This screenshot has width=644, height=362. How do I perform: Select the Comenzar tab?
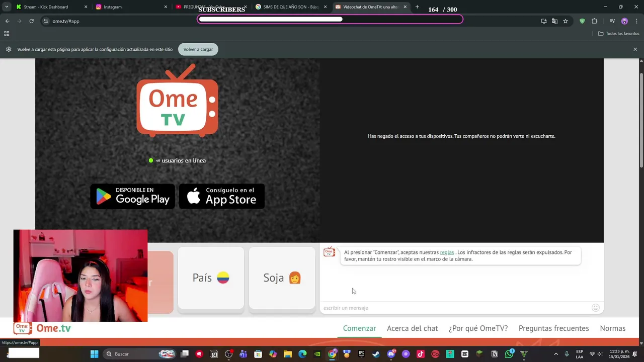pyautogui.click(x=359, y=328)
